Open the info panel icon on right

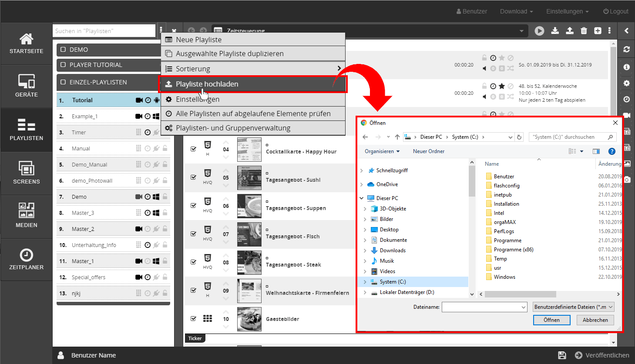point(626,67)
